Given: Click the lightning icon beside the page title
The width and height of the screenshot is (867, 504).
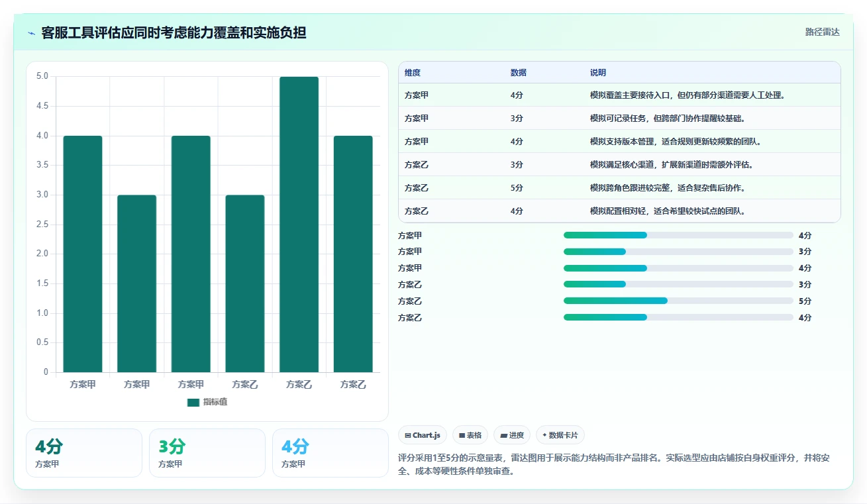Looking at the screenshot, I should (x=32, y=33).
